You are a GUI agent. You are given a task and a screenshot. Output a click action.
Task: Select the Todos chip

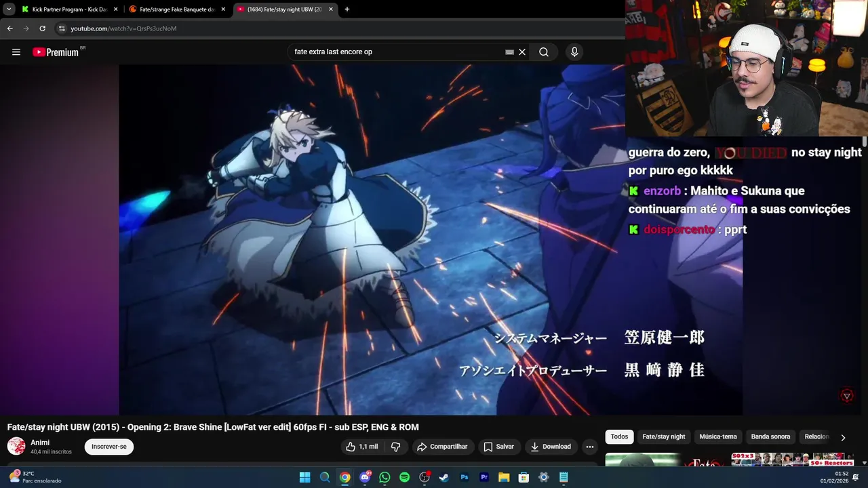click(619, 437)
